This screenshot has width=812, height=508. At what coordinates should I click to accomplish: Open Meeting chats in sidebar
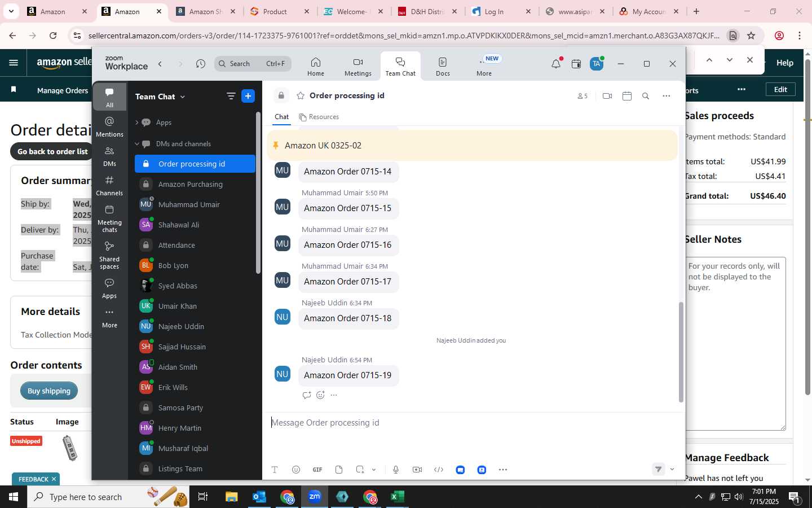tap(109, 218)
